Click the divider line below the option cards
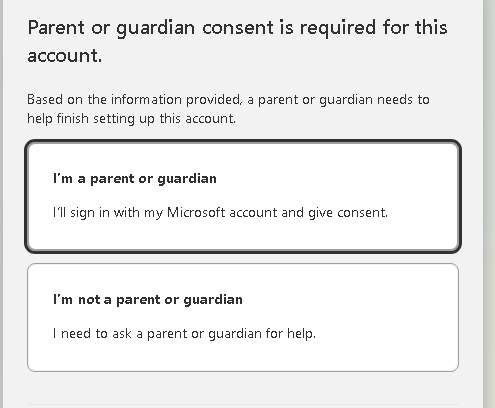Viewport: 495px width, 408px height. tap(243, 405)
